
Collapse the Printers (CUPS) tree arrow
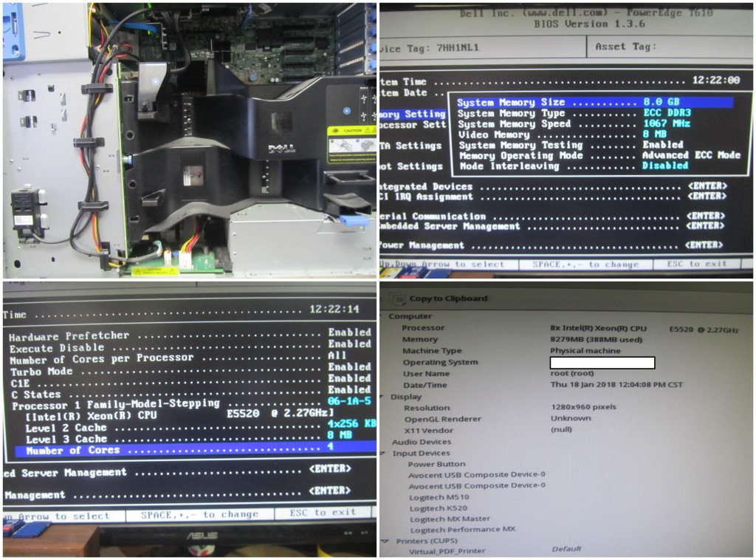[385, 541]
